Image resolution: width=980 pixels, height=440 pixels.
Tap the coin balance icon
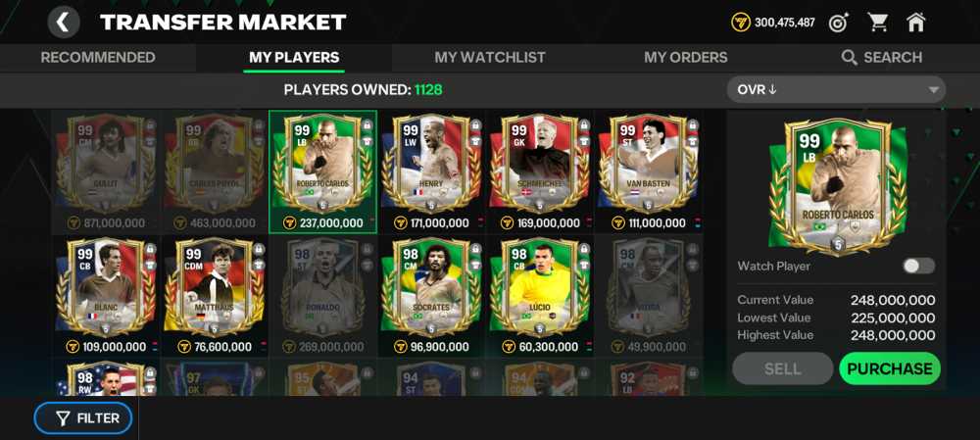point(741,23)
